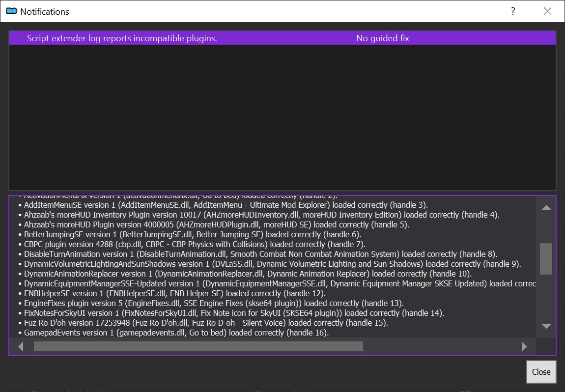Open the help question mark button

pos(513,11)
